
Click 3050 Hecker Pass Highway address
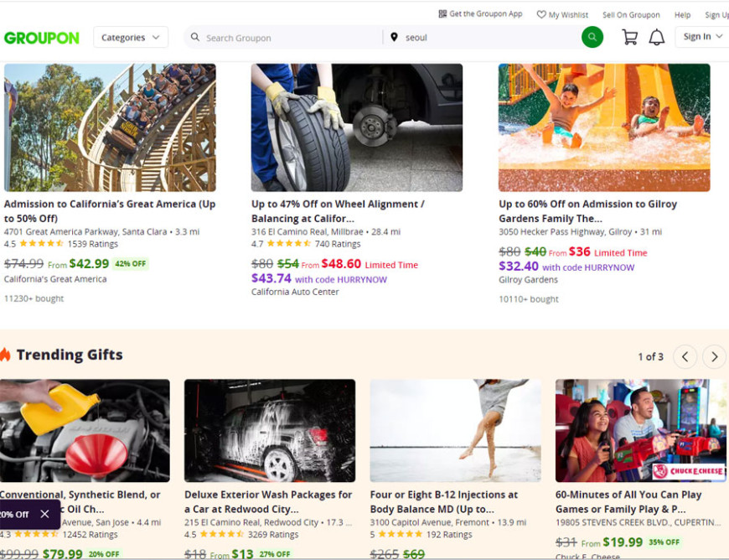pos(565,231)
